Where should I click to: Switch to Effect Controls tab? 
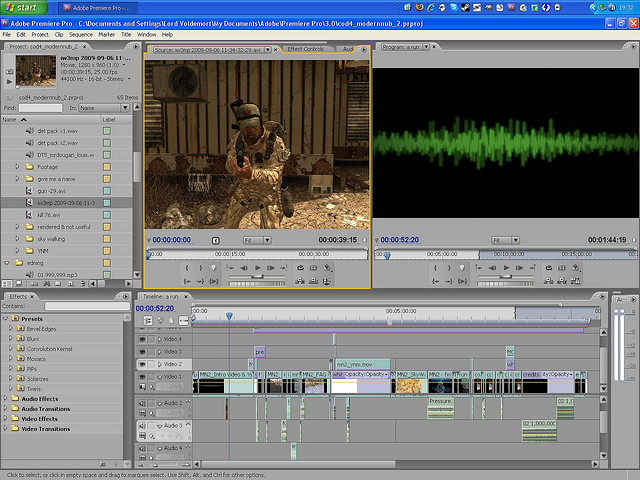tap(306, 49)
